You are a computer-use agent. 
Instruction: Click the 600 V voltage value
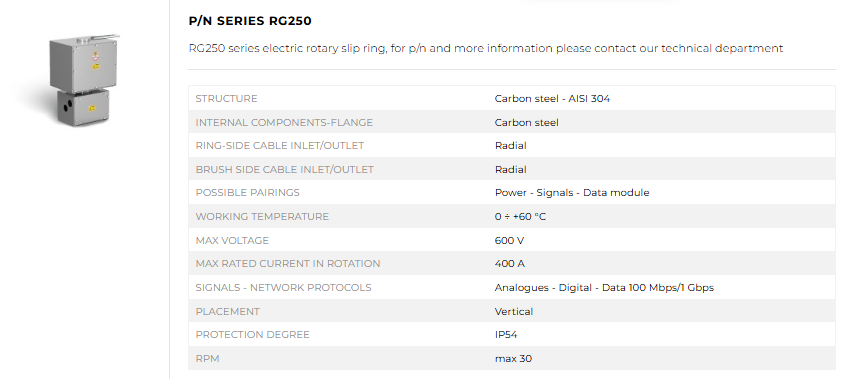pyautogui.click(x=509, y=240)
